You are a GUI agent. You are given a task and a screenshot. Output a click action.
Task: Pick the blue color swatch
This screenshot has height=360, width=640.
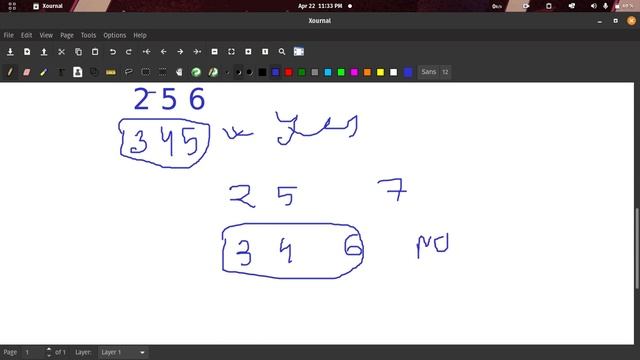click(x=276, y=72)
